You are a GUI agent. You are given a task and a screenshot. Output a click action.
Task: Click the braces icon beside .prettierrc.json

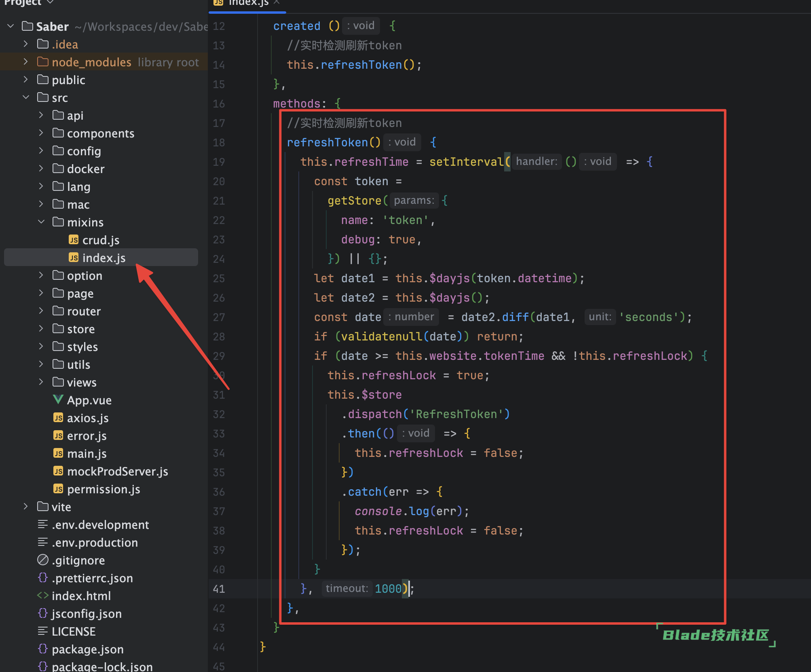[43, 578]
